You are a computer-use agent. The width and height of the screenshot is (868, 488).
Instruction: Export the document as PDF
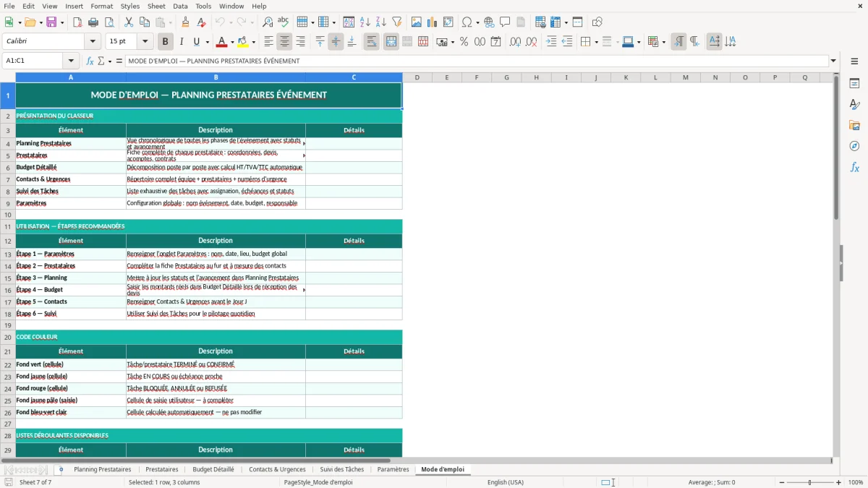click(x=77, y=22)
